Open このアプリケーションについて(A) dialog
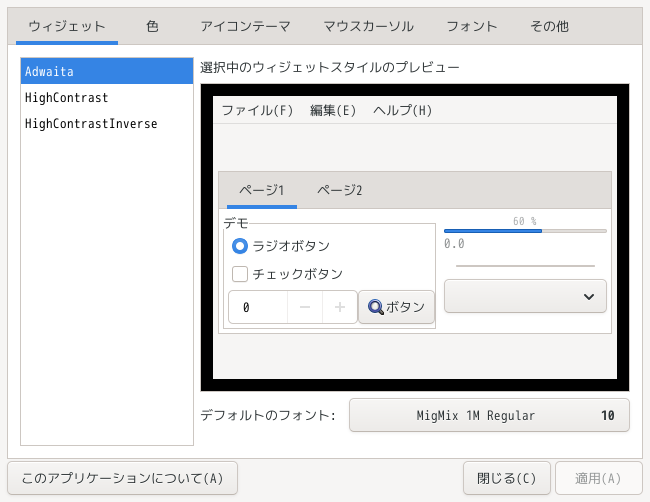Image resolution: width=650 pixels, height=502 pixels. pos(122,478)
